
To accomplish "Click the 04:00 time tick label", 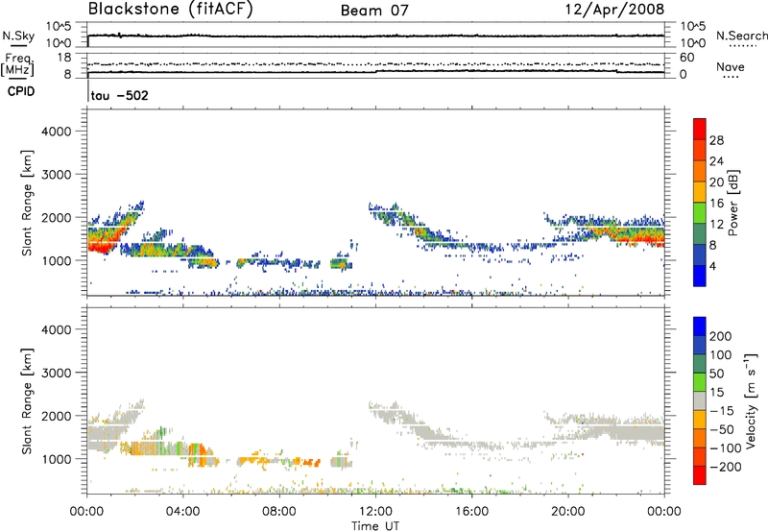I will click(182, 512).
